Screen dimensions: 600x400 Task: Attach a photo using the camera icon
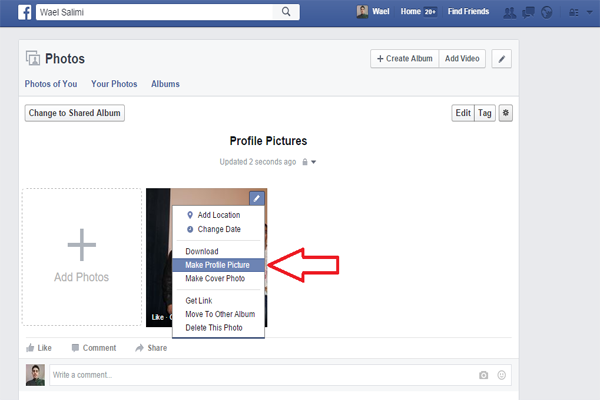point(484,375)
